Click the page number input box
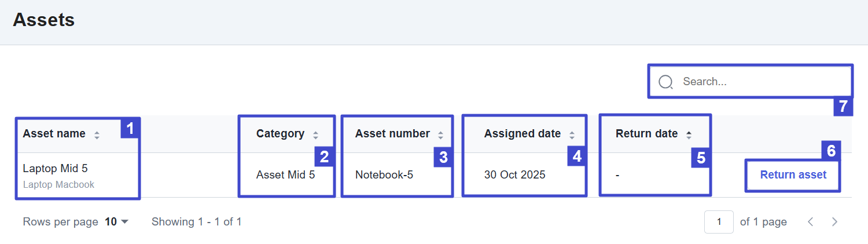This screenshot has height=244, width=868. coord(719,221)
